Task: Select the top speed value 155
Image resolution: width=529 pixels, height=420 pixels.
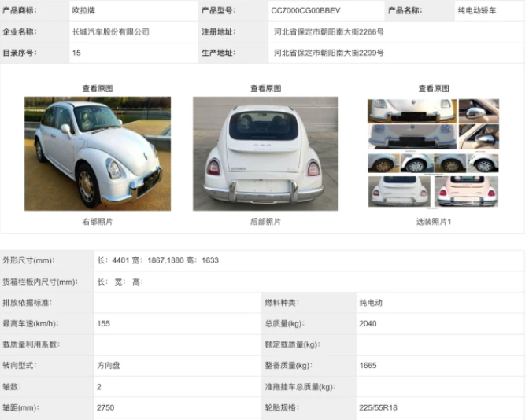Action: click(104, 323)
